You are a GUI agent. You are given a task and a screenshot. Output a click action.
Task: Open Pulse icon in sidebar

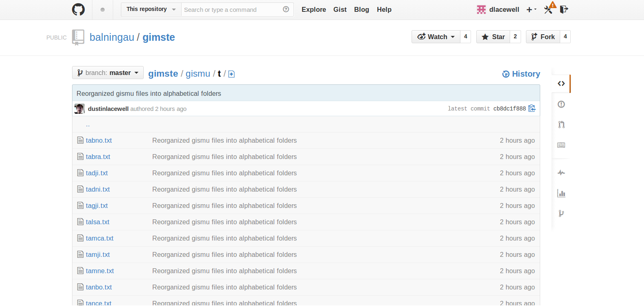(x=561, y=172)
